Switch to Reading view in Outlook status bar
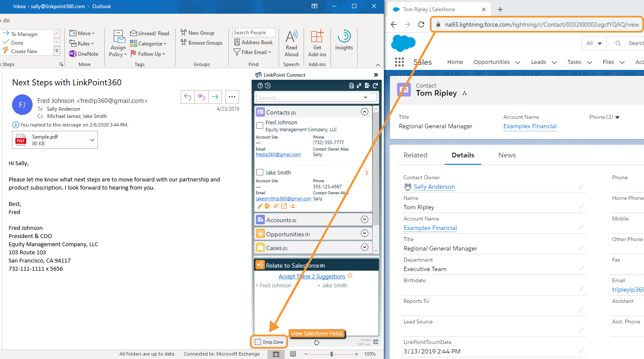Viewport: 644px width, 359px height. 293,354
